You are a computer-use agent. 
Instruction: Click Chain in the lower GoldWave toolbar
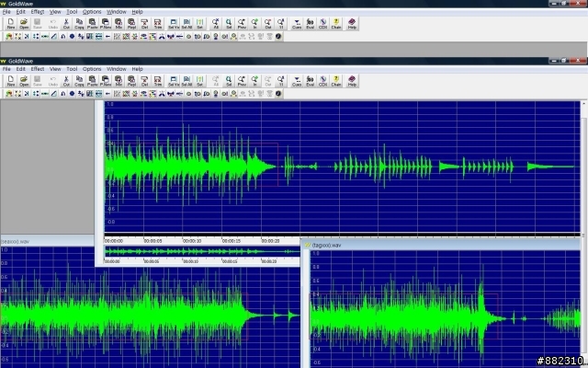tap(336, 80)
